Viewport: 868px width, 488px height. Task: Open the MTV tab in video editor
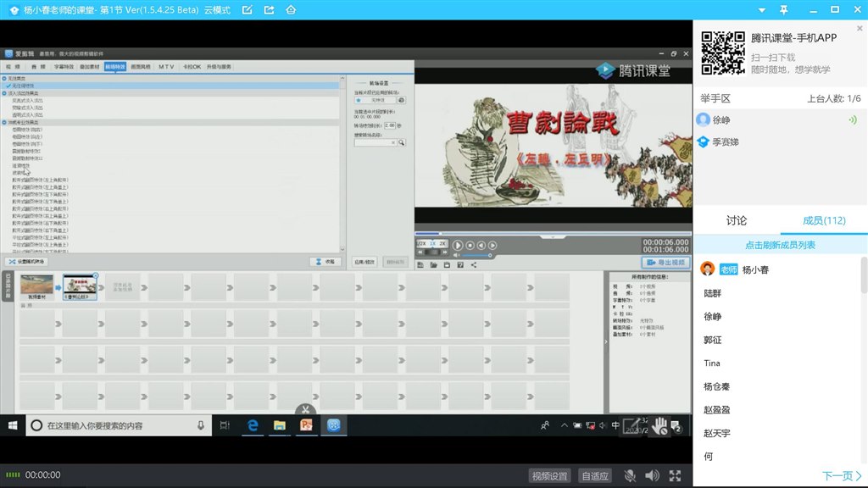(166, 66)
